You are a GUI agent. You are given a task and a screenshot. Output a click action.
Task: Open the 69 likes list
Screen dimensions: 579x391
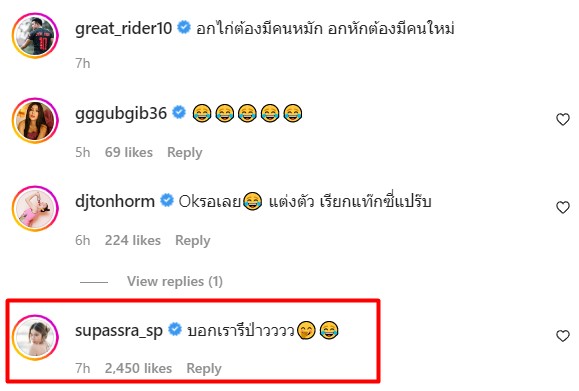coord(129,152)
